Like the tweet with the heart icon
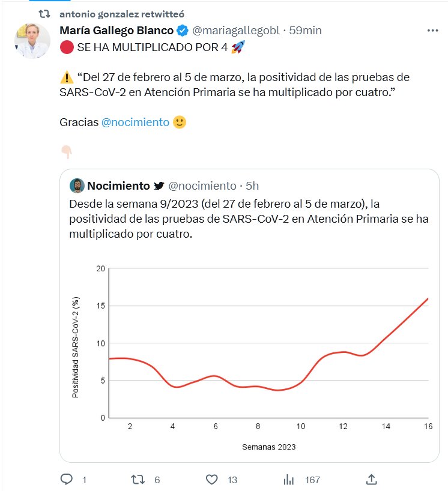Image resolution: width=448 pixels, height=491 pixels. tap(211, 479)
